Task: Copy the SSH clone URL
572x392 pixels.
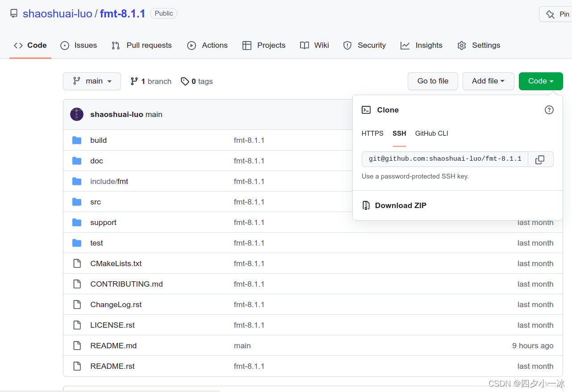Action: pyautogui.click(x=540, y=159)
